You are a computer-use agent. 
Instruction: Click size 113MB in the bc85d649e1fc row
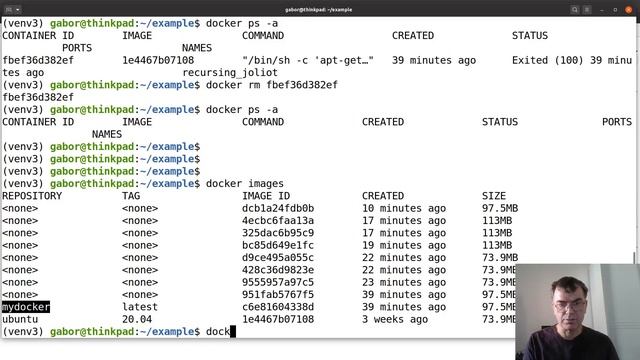coord(497,245)
